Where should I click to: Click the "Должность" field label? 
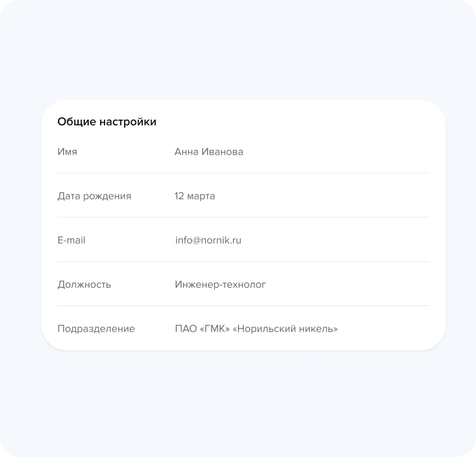coord(84,285)
